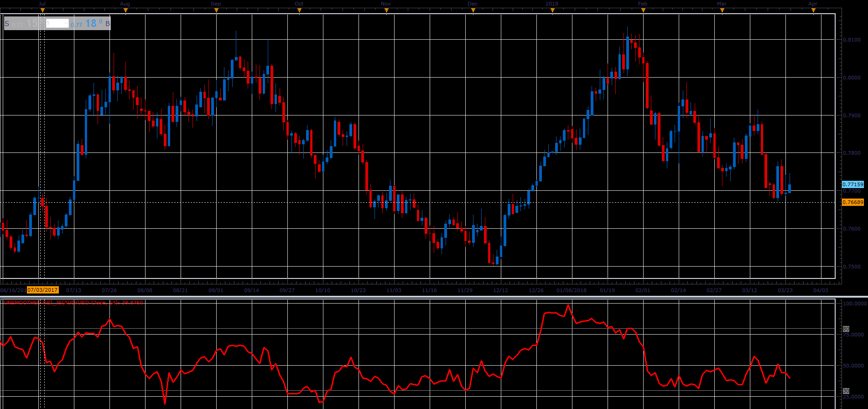
Task: Click the 0.7800 price axis label
Action: (852, 153)
